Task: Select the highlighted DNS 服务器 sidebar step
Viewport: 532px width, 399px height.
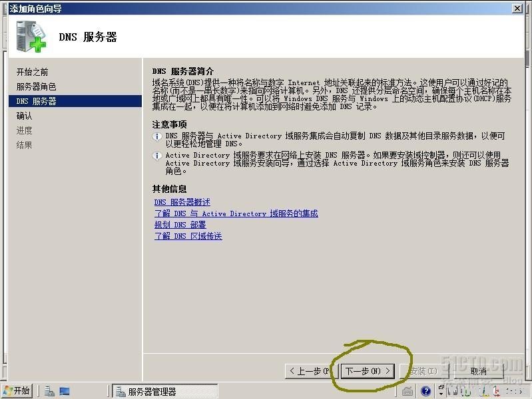Action: 75,101
